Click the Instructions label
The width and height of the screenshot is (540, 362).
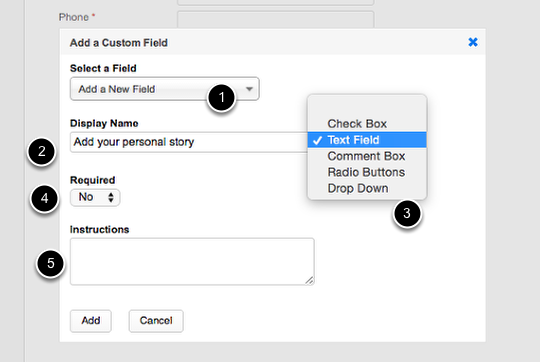pos(100,229)
